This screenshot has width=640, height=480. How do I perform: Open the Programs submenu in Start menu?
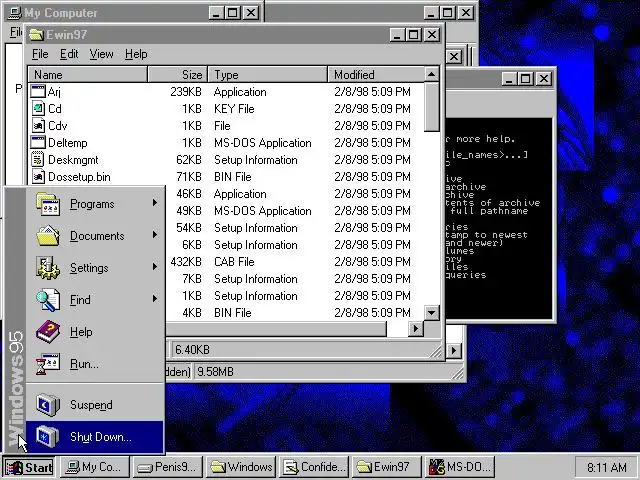click(95, 204)
